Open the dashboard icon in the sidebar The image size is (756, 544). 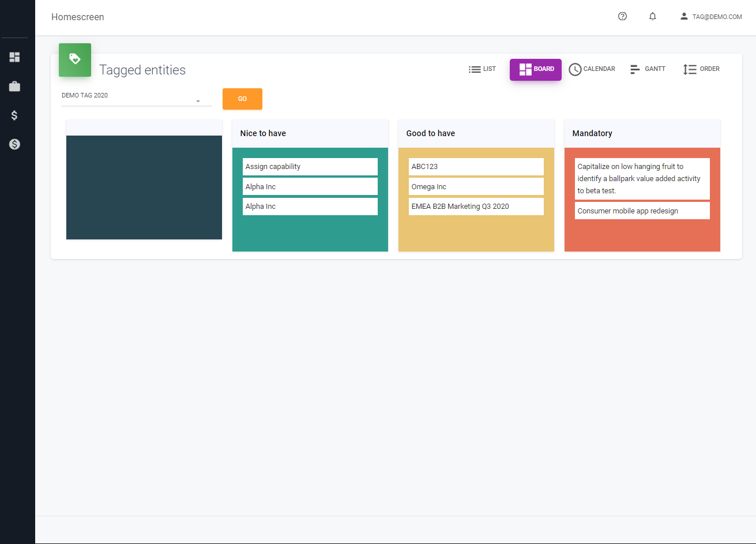coord(14,57)
